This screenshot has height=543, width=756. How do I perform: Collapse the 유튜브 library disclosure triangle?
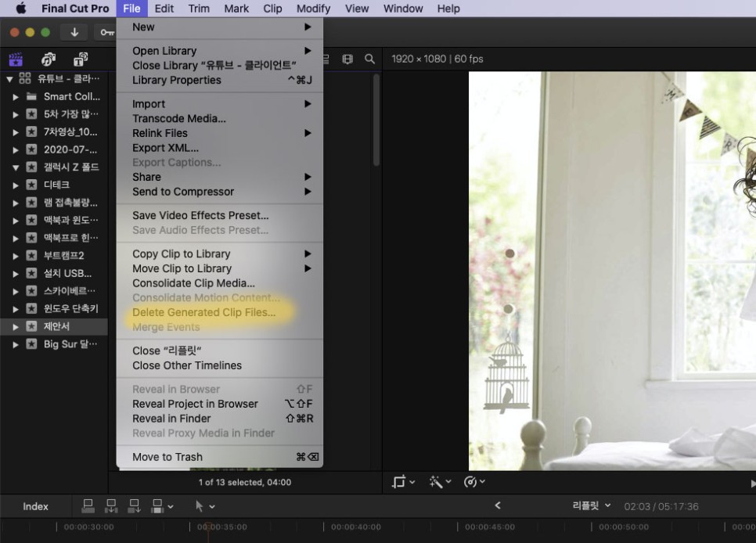tap(9, 79)
